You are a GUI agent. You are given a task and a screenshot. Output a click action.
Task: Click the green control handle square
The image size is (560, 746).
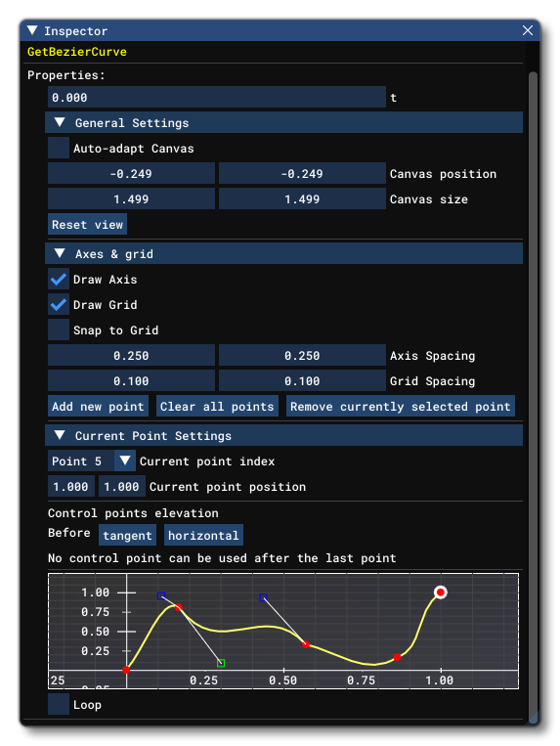pyautogui.click(x=221, y=663)
